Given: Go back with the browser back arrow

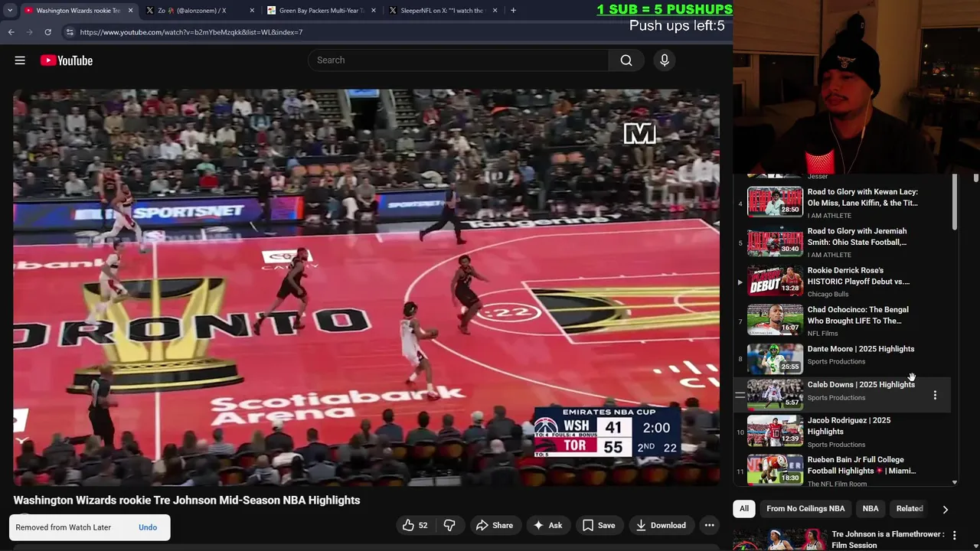Looking at the screenshot, I should coord(11,32).
